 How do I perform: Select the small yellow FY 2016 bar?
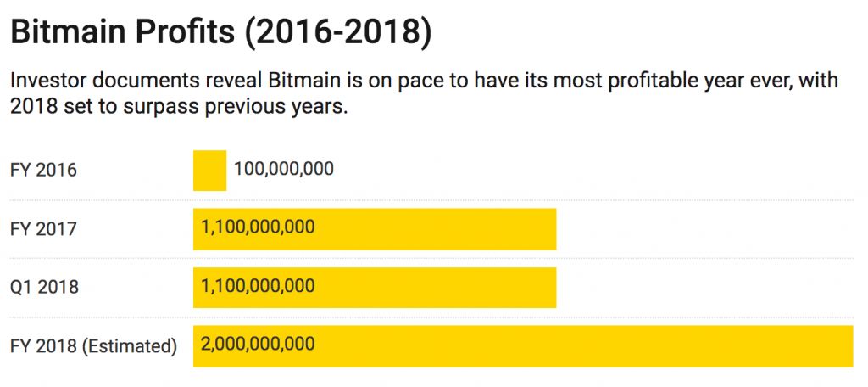point(209,171)
